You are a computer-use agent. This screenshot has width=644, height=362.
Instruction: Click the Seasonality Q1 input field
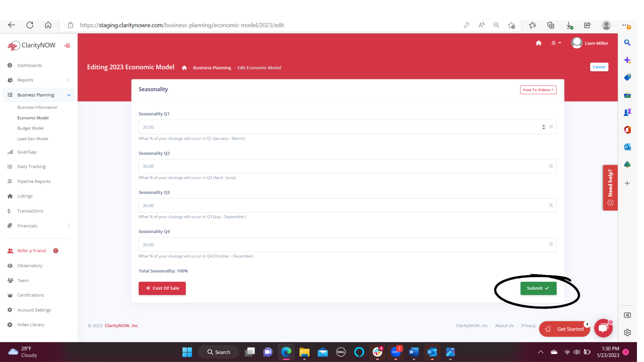(x=347, y=127)
